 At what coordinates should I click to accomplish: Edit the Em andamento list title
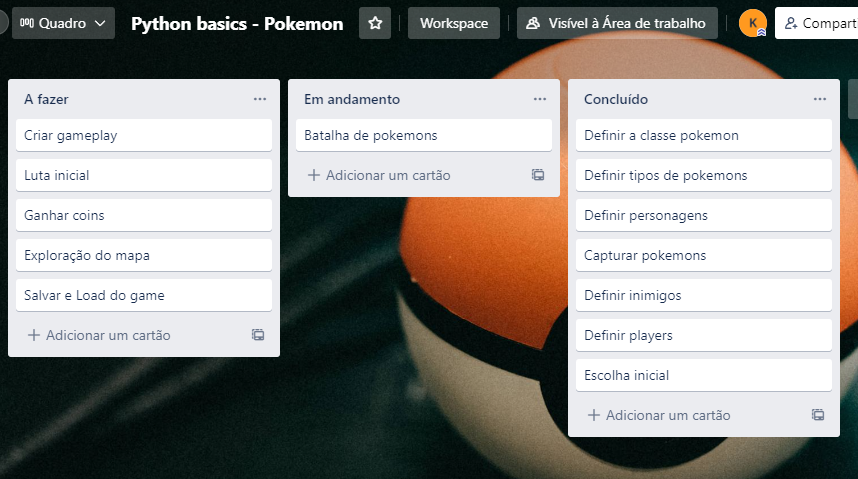352,99
